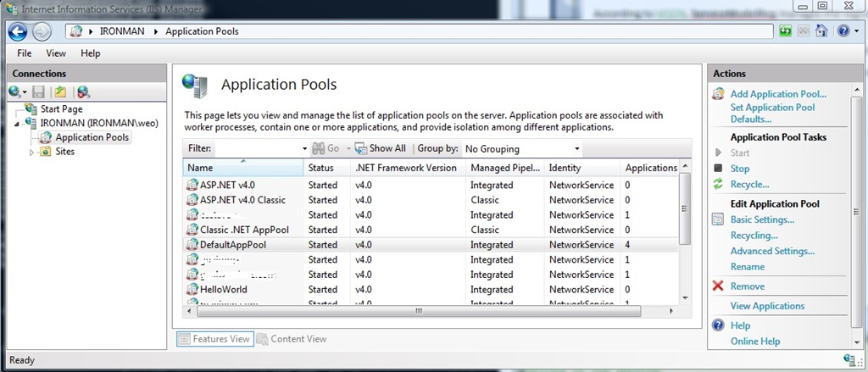Open the Help menu
The height and width of the screenshot is (372, 868).
point(90,53)
